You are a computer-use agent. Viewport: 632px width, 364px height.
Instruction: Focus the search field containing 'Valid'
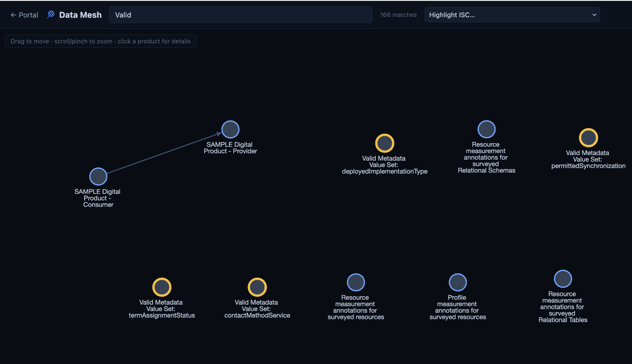241,15
